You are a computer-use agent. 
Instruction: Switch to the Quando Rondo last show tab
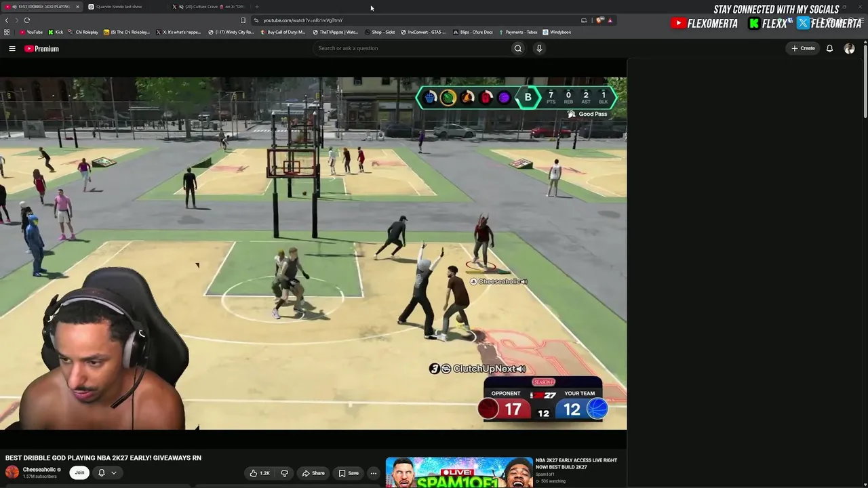tap(124, 7)
